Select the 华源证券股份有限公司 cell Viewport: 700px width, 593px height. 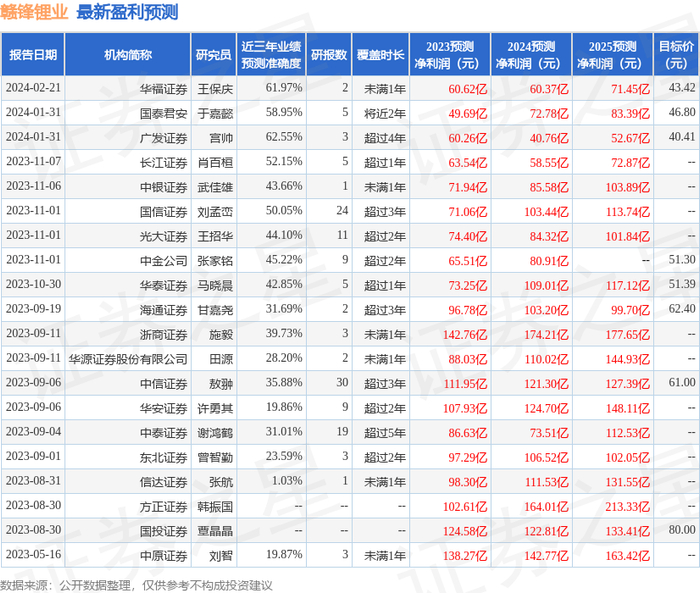128,359
